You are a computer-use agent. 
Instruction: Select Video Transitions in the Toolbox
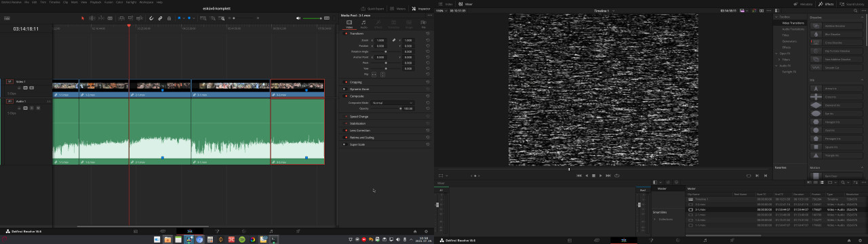pyautogui.click(x=793, y=23)
